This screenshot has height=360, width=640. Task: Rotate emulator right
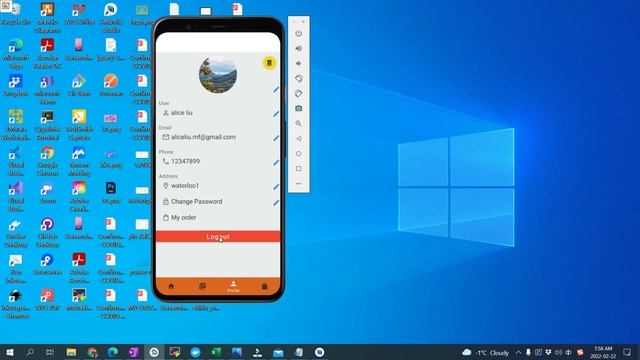pyautogui.click(x=298, y=93)
